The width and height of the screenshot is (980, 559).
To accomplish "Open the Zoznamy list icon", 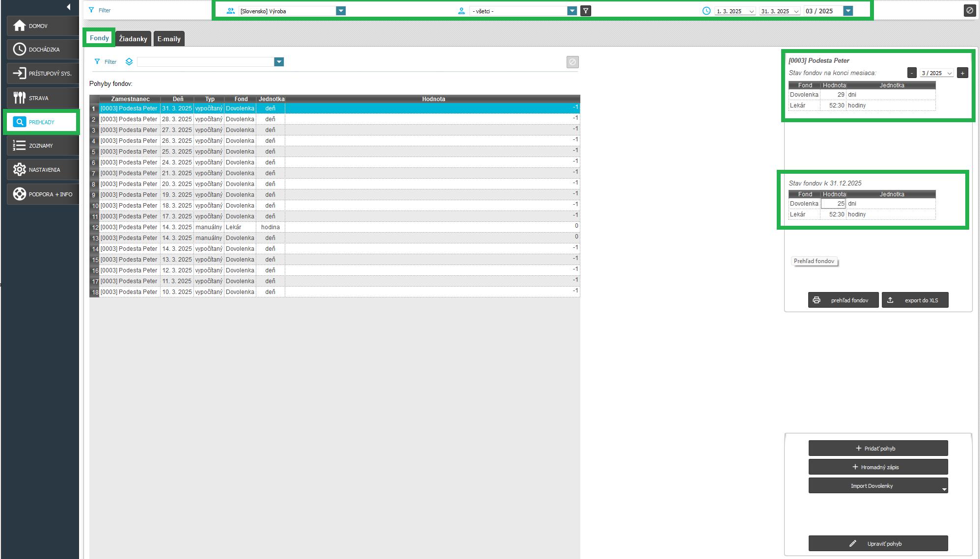I will [20, 145].
